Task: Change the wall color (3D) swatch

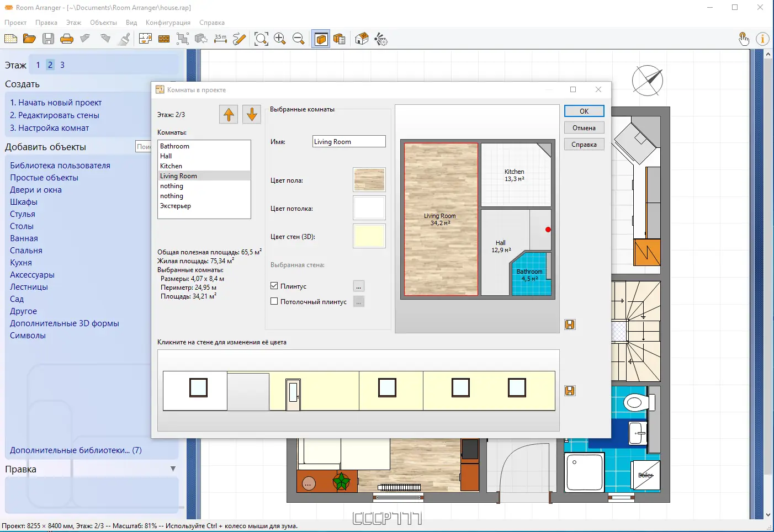Action: (369, 236)
